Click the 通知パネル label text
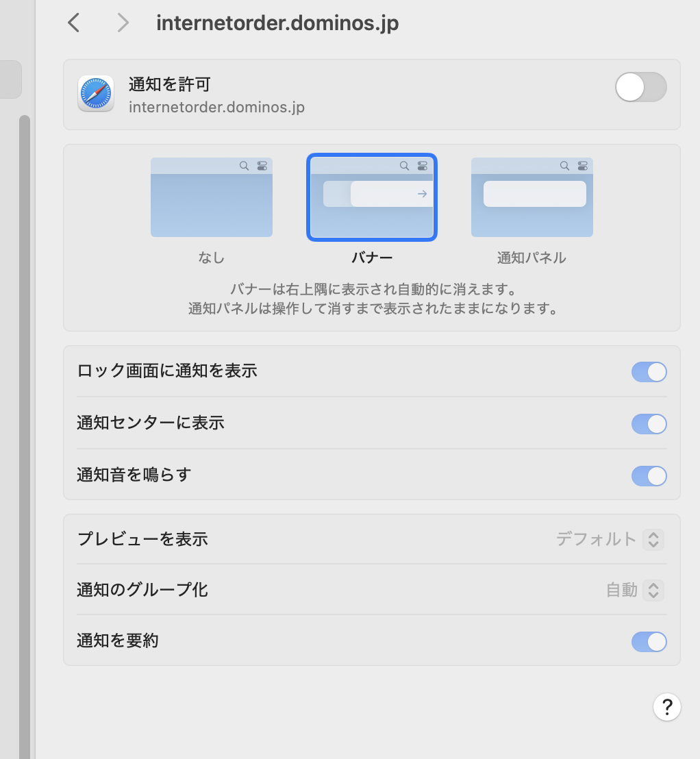 click(532, 258)
